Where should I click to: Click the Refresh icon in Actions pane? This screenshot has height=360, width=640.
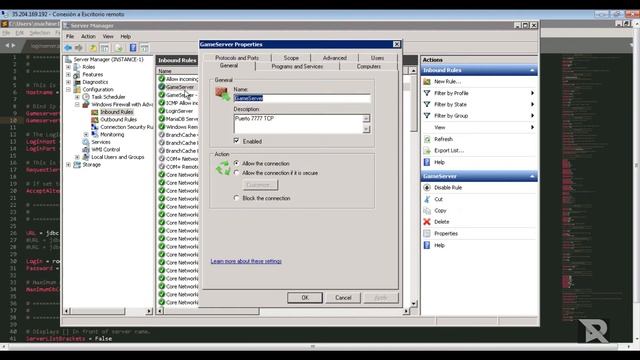pos(427,139)
